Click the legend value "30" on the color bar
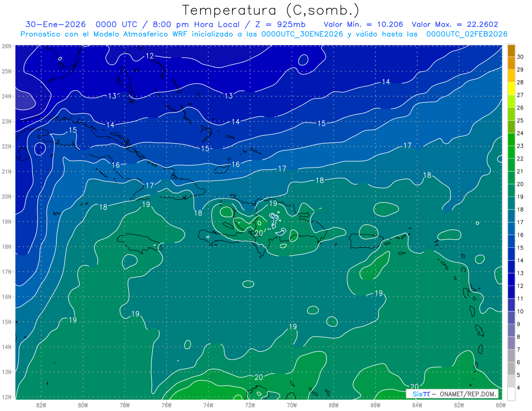This screenshot has width=532, height=411. 520,56
